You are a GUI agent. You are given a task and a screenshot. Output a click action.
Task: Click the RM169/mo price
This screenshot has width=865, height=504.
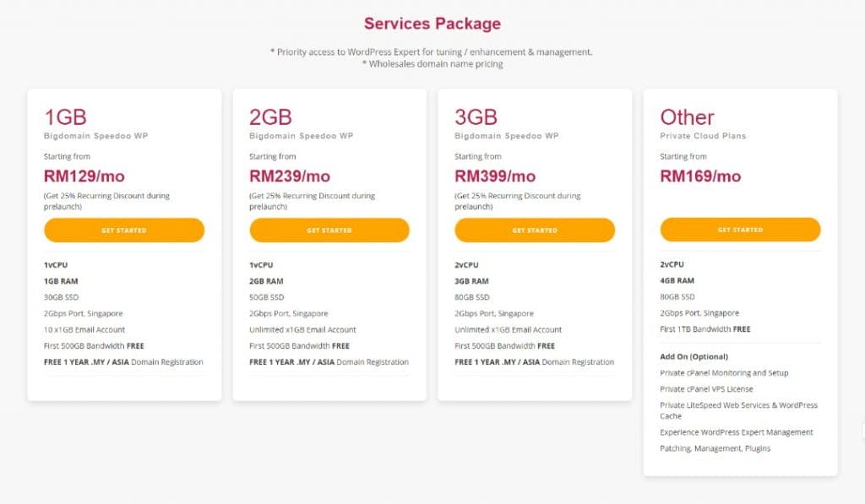click(x=700, y=176)
